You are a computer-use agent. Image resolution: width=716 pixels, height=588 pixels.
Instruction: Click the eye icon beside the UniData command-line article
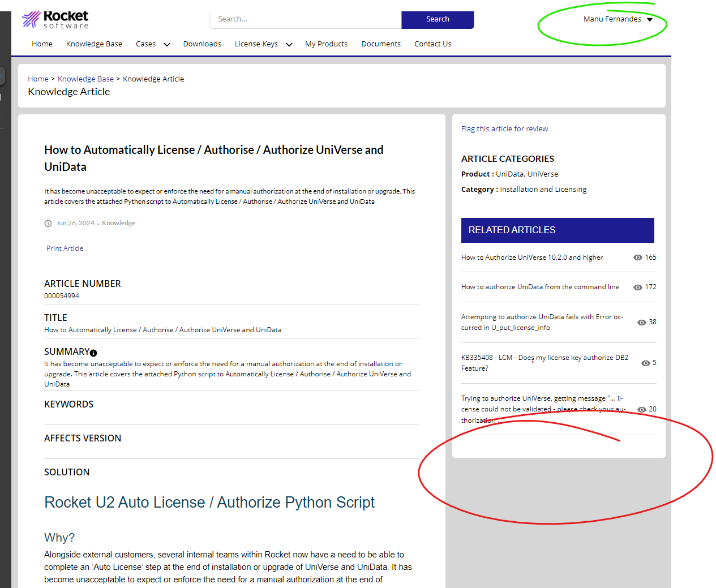[x=637, y=287]
